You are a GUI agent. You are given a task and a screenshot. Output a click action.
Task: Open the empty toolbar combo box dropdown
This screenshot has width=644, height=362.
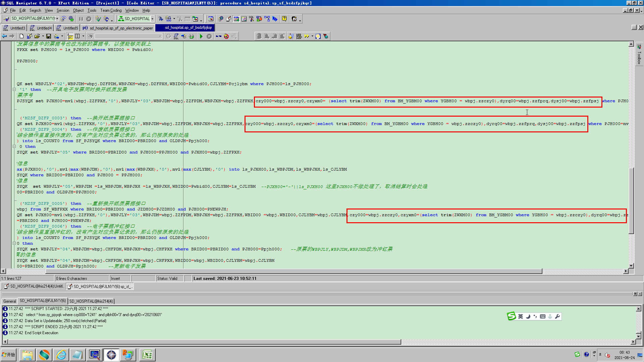click(x=160, y=36)
